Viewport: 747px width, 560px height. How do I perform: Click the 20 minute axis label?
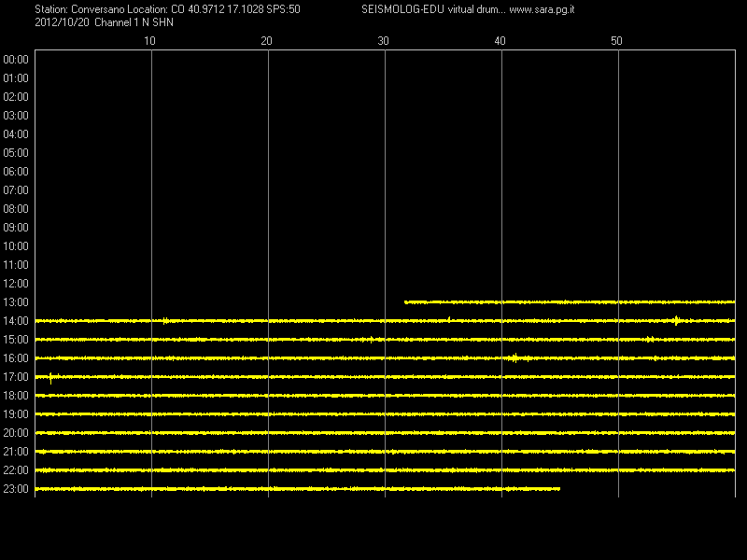click(266, 41)
